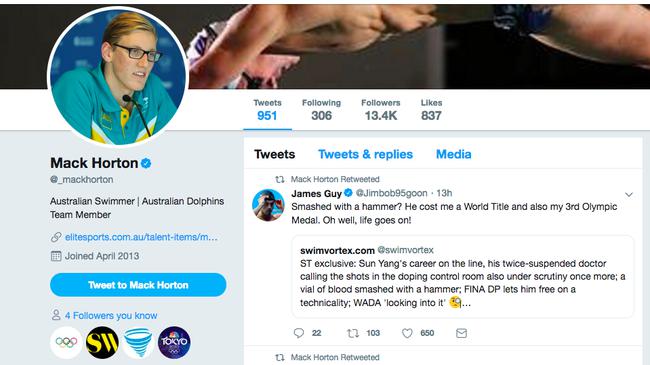Click the reply icon on James Guy's tweet
This screenshot has width=650, height=365.
(x=298, y=333)
